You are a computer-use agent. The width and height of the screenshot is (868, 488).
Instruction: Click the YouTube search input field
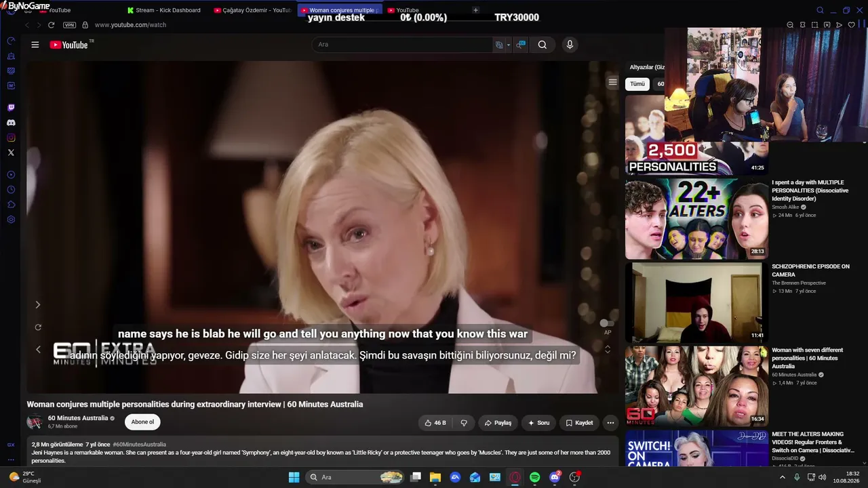coord(403,45)
